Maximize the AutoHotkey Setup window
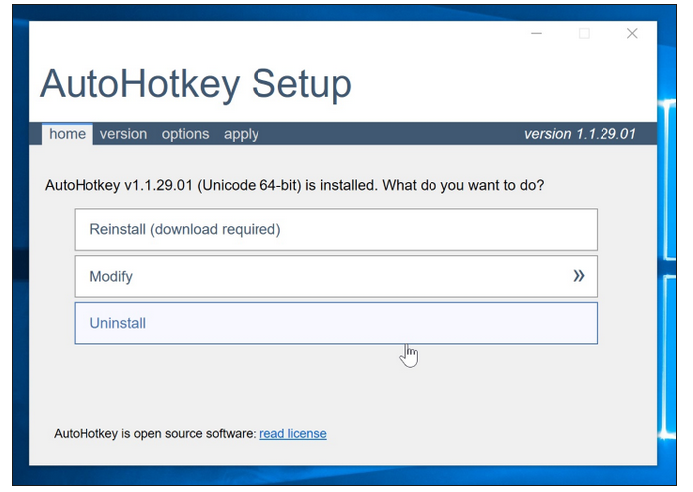693x492 pixels. click(584, 34)
